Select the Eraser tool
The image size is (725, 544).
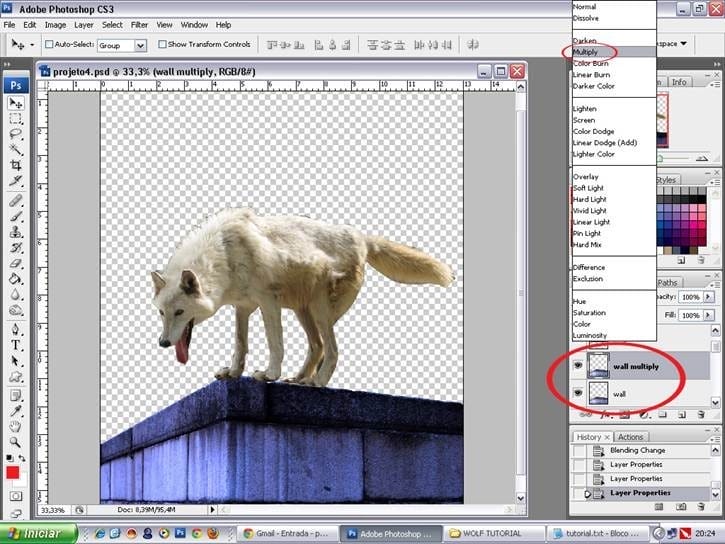pos(16,263)
